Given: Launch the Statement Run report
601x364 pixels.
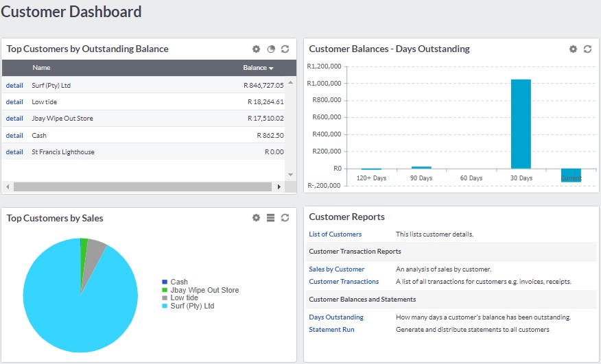Looking at the screenshot, I should [x=331, y=330].
